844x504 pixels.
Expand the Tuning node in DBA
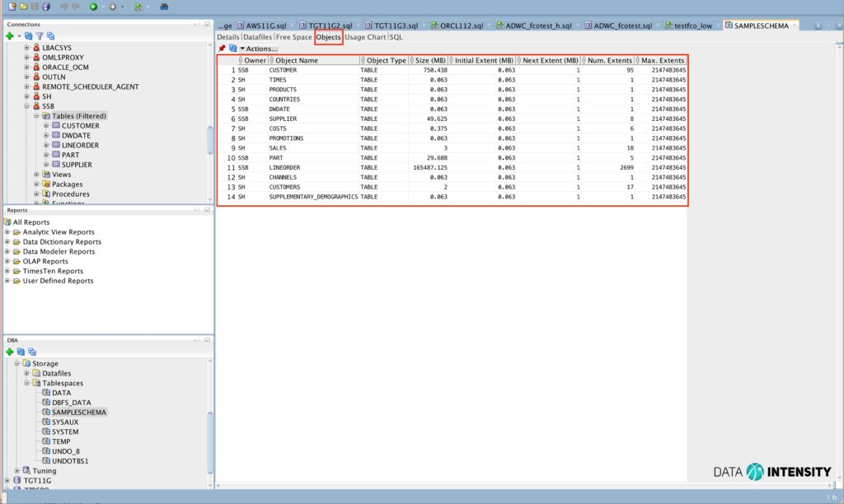tap(17, 470)
